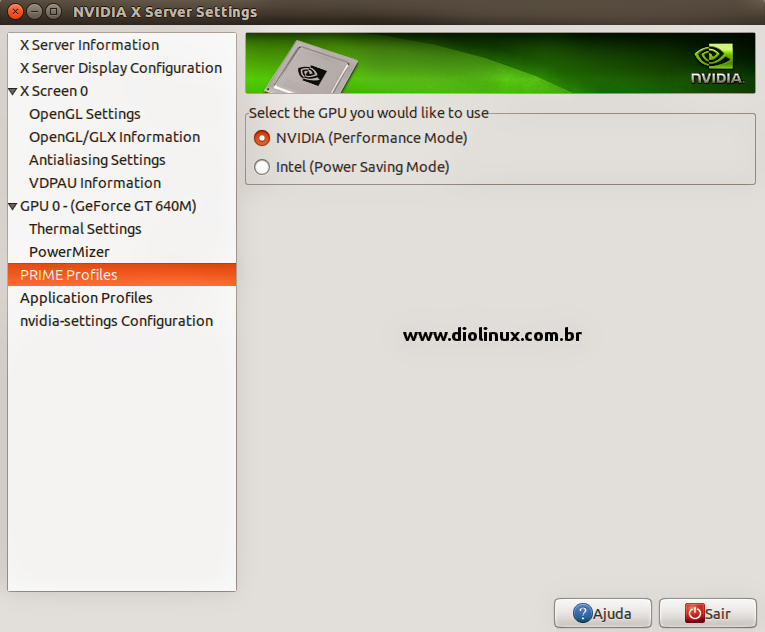Click the Sair quit button

707,613
